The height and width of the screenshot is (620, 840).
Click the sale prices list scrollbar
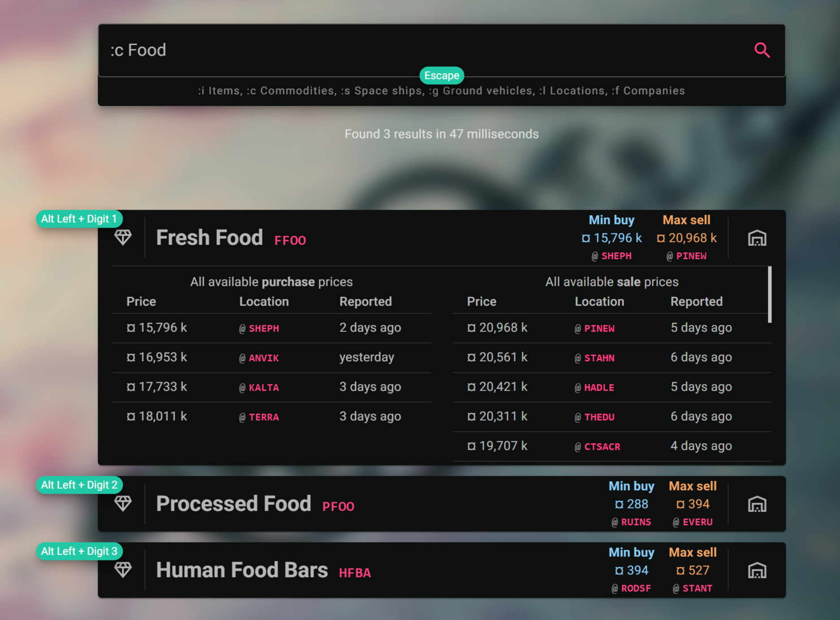click(769, 295)
